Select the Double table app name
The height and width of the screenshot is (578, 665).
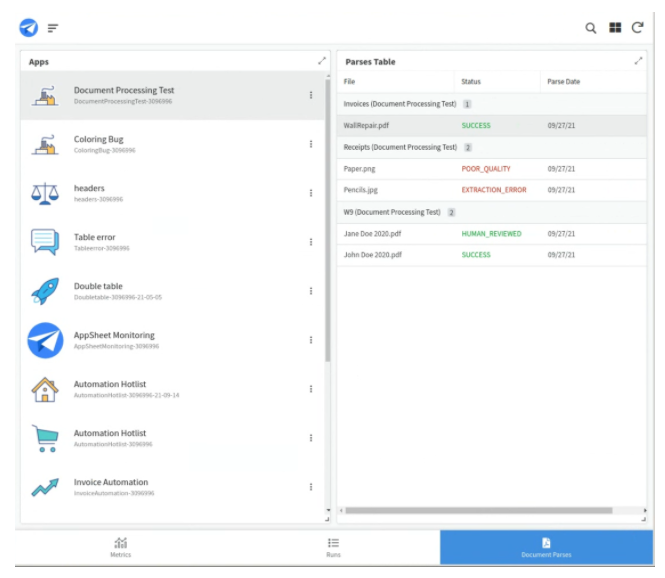pyautogui.click(x=98, y=286)
